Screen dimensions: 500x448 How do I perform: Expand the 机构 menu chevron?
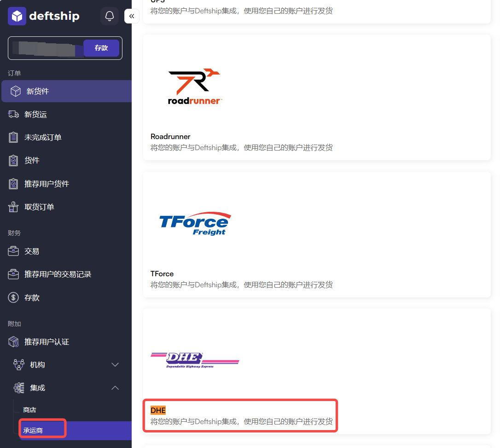(x=115, y=365)
